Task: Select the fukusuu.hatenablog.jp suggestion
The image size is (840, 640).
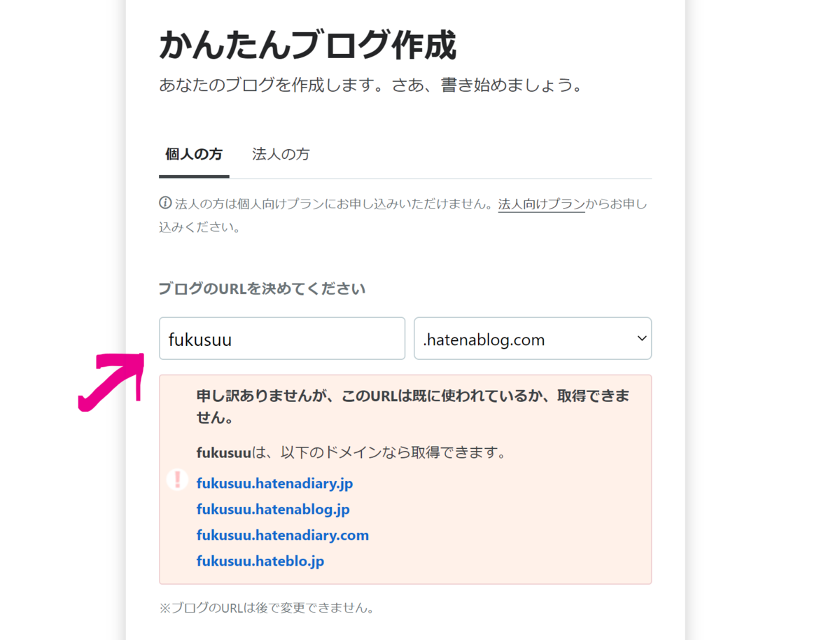Action: coord(273,510)
